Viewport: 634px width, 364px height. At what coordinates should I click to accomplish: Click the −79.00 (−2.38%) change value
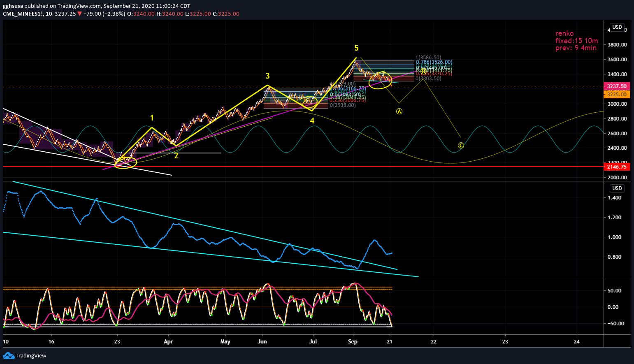104,14
